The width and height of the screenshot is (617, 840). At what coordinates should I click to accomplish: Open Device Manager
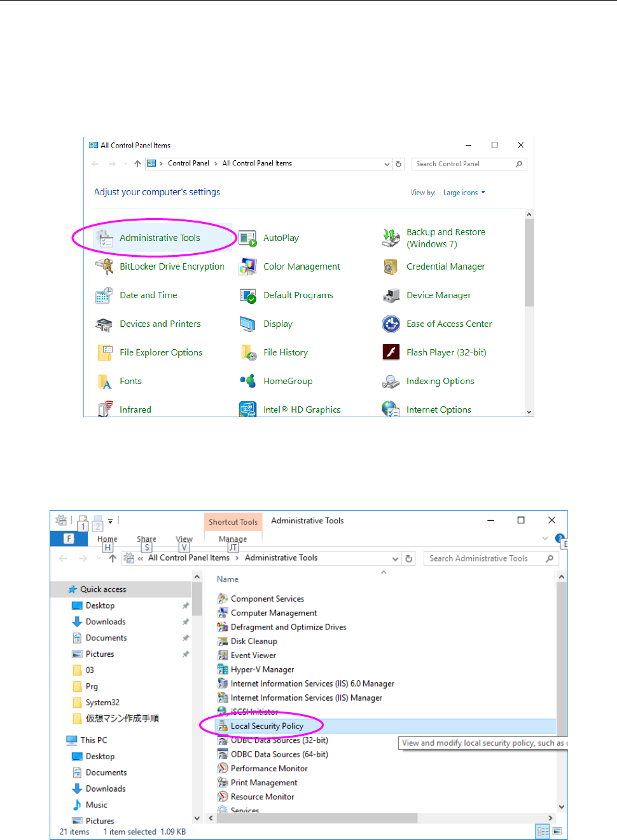427,295
